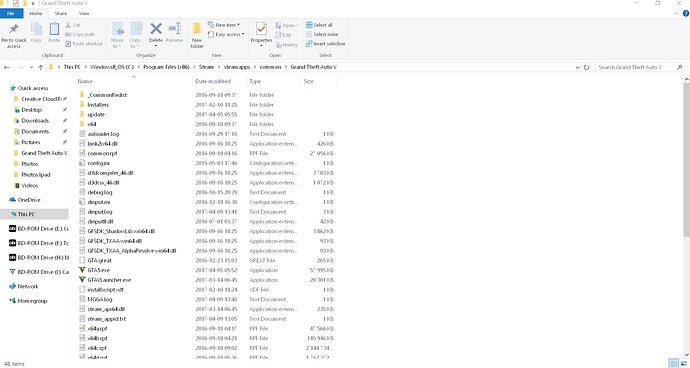This screenshot has height=368, width=690.
Task: Open the address bar history dropdown
Action: [x=578, y=67]
